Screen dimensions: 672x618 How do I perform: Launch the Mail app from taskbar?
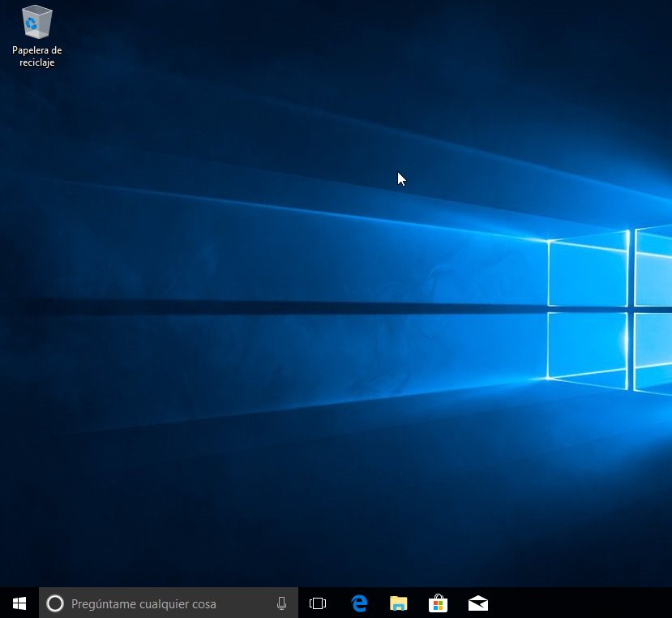pos(477,603)
